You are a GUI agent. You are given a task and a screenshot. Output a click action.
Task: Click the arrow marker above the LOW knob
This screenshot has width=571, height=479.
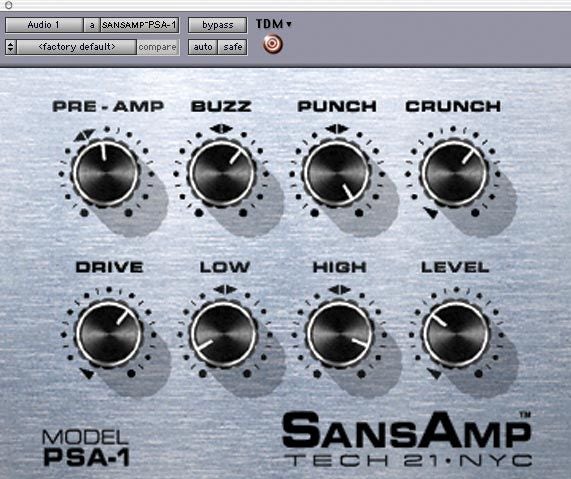[225, 290]
